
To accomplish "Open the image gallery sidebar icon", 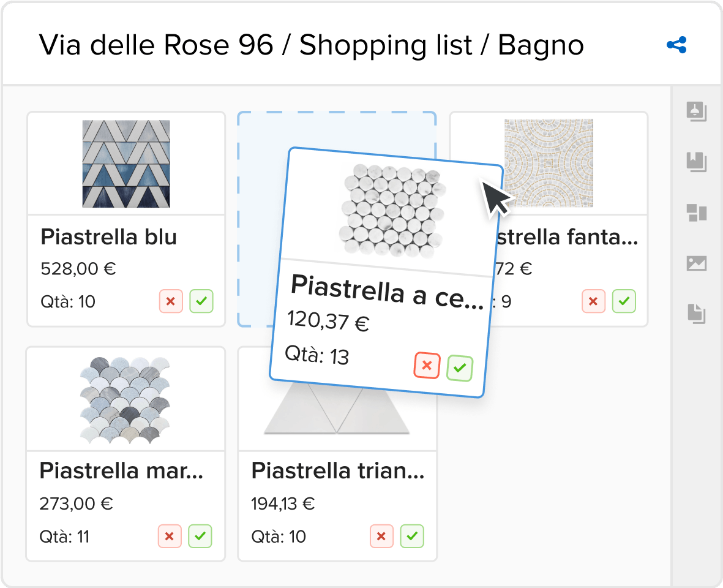I will (x=696, y=263).
